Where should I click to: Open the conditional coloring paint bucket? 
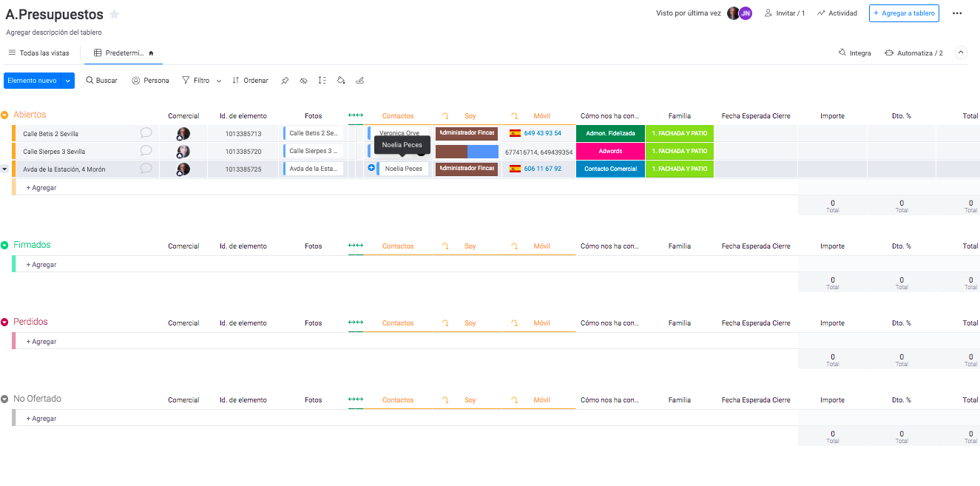(x=341, y=81)
